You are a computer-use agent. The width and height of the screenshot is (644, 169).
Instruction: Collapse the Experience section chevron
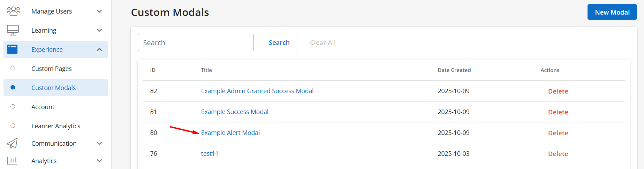(99, 49)
